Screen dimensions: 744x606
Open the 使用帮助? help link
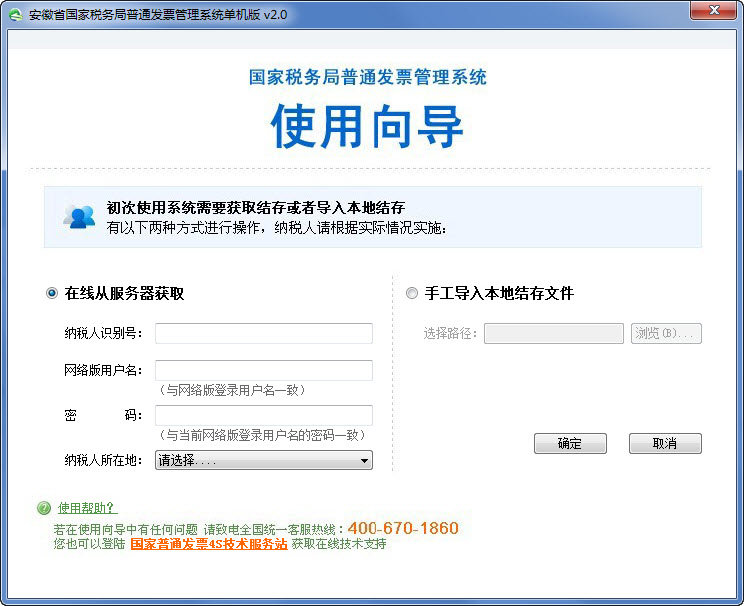click(x=87, y=508)
